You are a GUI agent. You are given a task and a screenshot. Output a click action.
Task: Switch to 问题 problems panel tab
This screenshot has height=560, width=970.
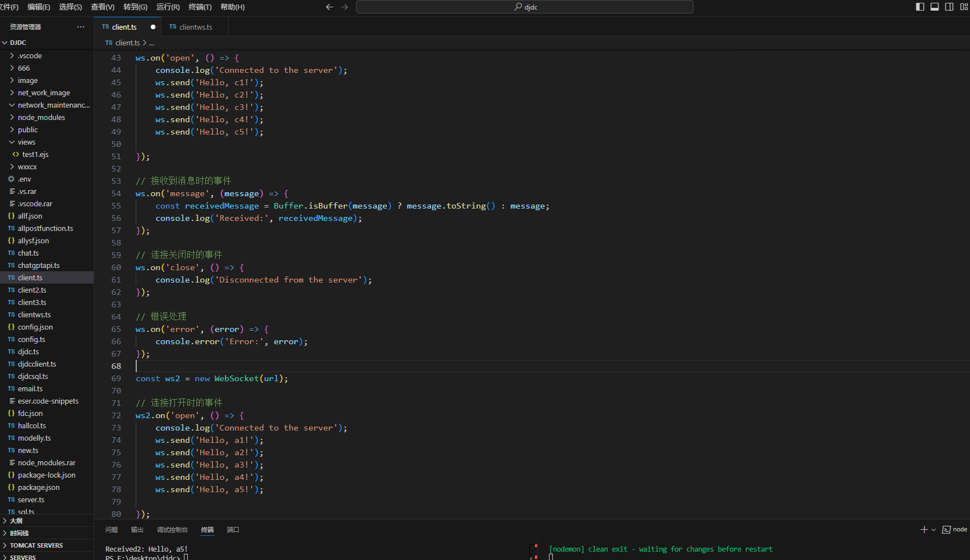click(x=112, y=530)
